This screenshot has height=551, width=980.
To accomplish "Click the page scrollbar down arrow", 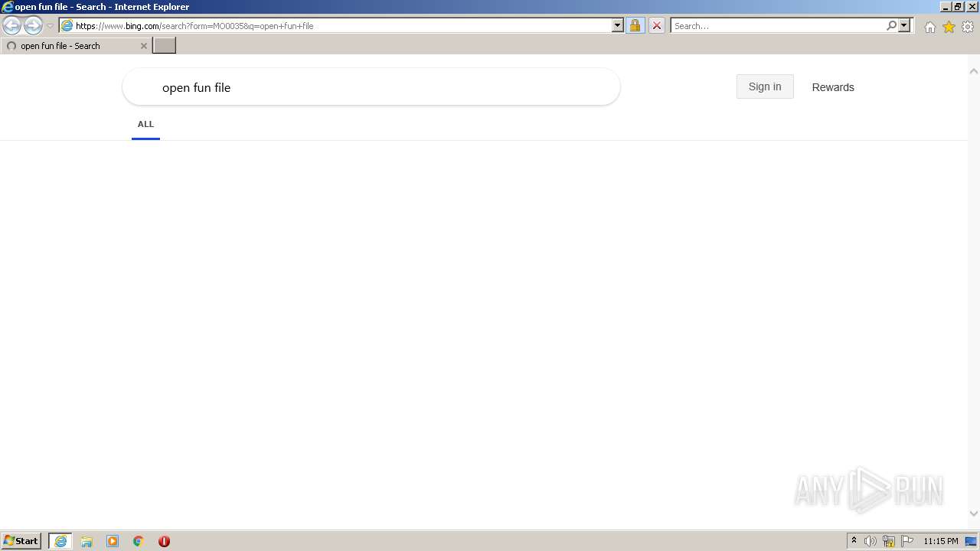I will (974, 514).
